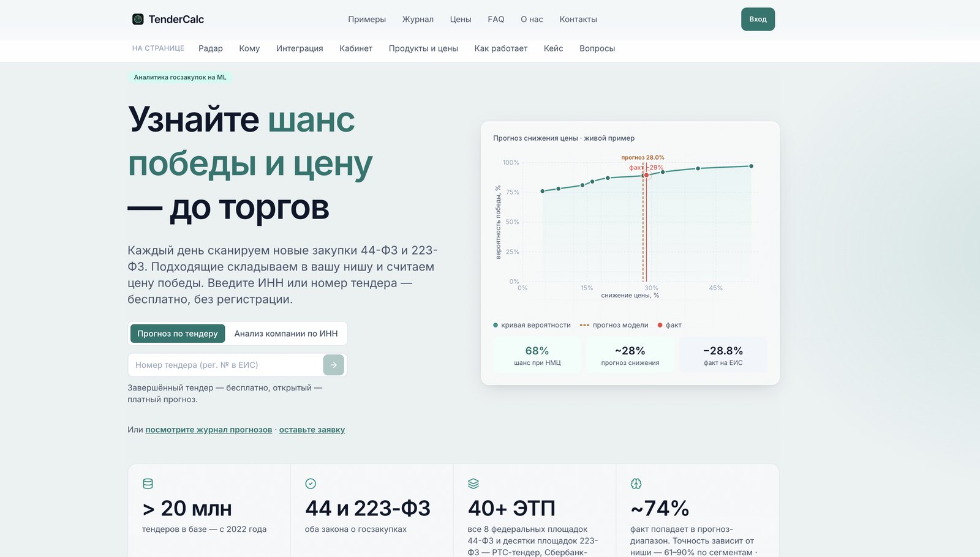Click the 'кривая вероятности' legend entry
The image size is (980, 557).
(532, 325)
